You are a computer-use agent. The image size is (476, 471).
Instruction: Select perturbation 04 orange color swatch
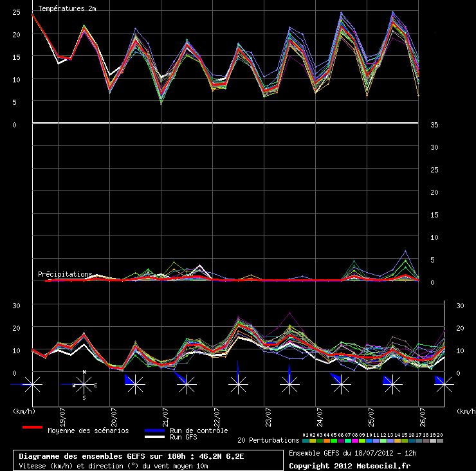pos(326,441)
